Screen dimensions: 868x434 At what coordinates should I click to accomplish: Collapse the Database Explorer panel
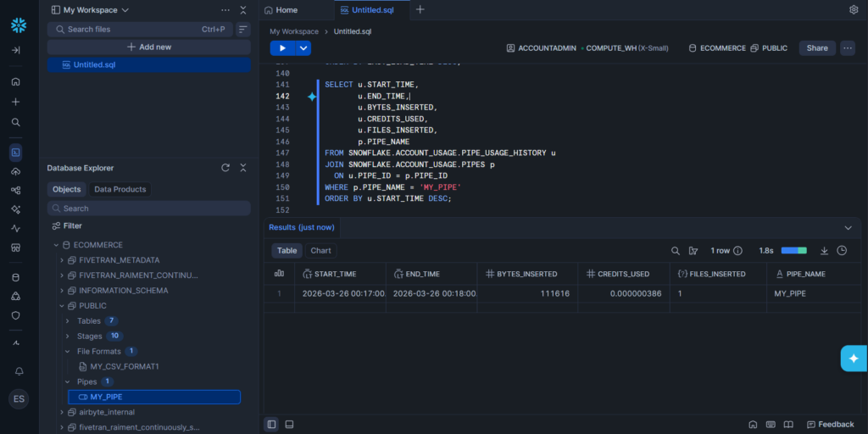point(243,168)
